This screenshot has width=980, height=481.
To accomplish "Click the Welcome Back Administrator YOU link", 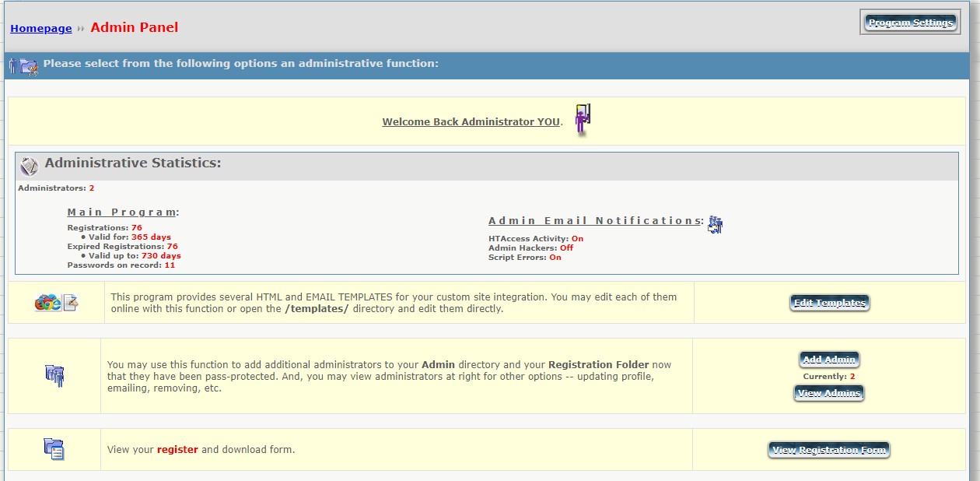I will tap(471, 122).
